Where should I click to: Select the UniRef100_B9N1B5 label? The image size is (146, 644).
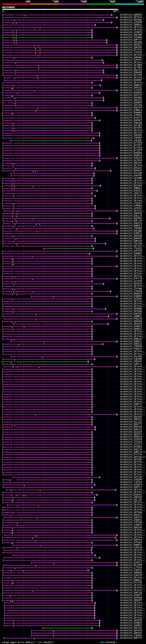point(131,72)
